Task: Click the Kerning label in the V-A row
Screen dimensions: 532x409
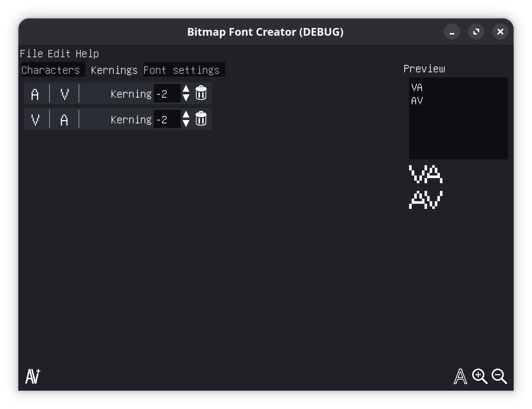Action: (131, 120)
